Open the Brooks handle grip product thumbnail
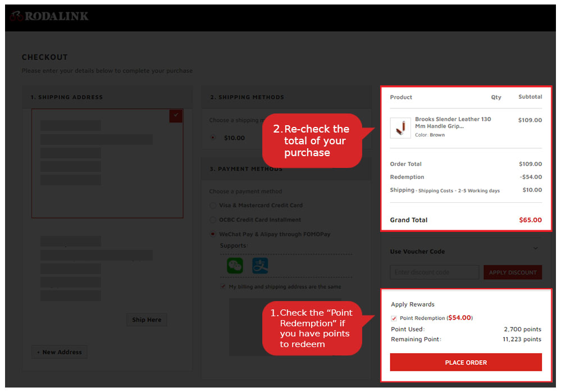561x392 pixels. [400, 128]
